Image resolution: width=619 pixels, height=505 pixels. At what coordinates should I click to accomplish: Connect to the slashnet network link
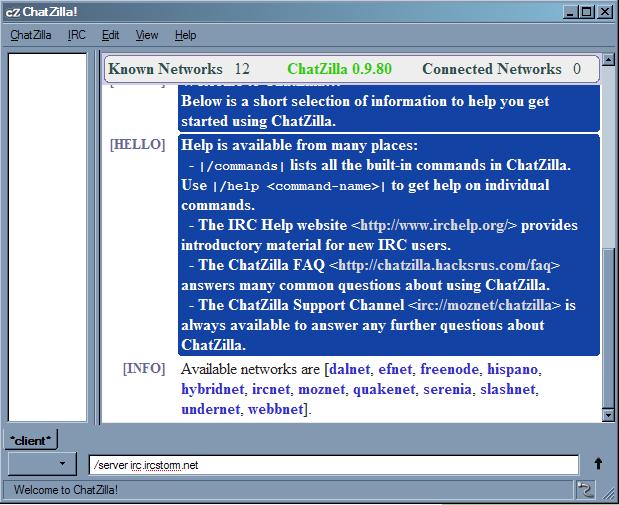(x=508, y=389)
